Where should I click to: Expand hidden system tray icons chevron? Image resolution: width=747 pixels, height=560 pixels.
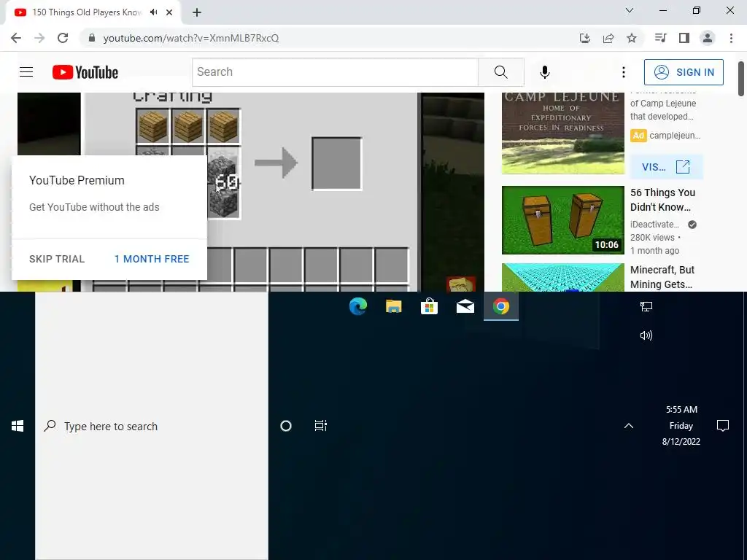[x=629, y=426]
